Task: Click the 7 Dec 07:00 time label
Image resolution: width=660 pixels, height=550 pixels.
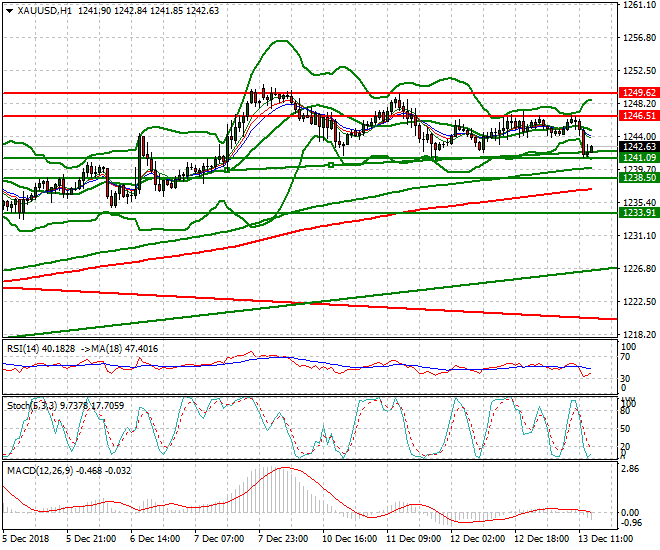Action: tap(219, 539)
